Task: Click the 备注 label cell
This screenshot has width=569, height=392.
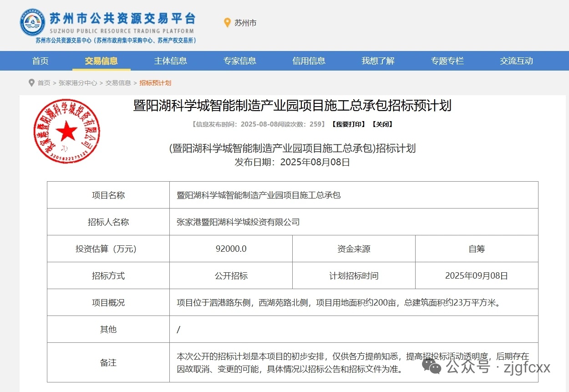Action: pyautogui.click(x=108, y=363)
